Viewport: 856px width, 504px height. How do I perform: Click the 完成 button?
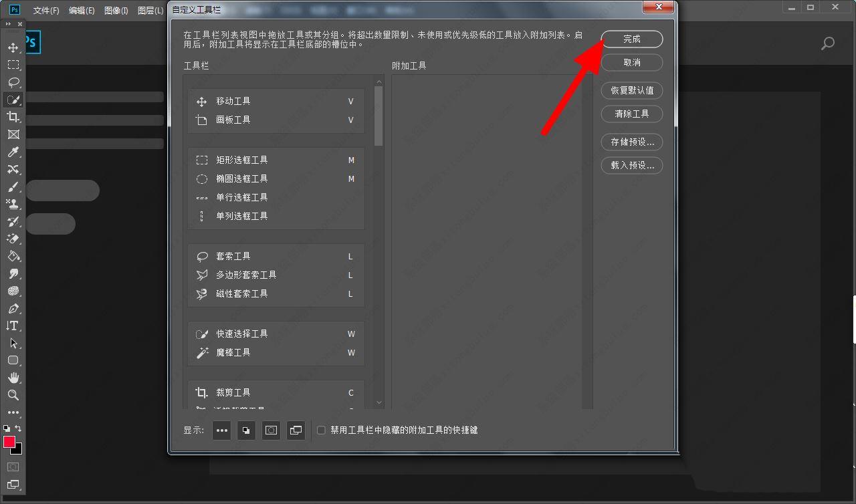631,39
